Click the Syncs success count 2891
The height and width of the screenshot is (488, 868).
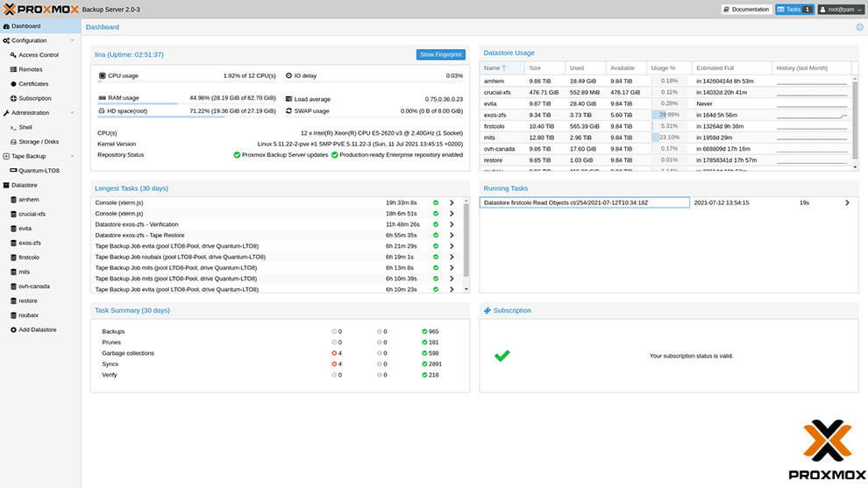[431, 364]
